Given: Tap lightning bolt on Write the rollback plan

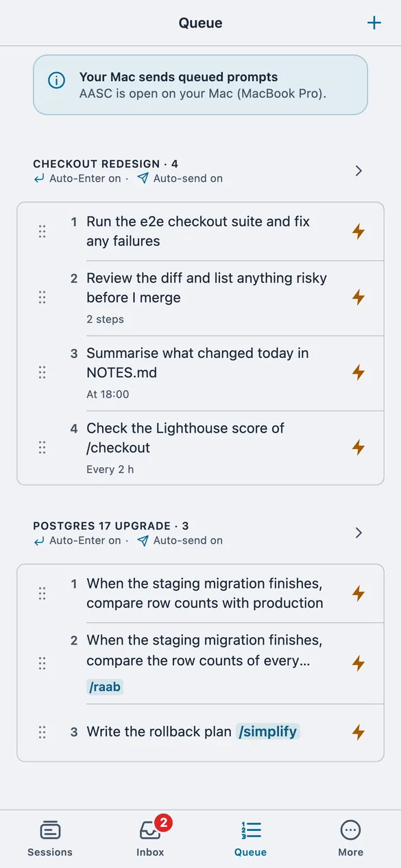Looking at the screenshot, I should click(358, 732).
